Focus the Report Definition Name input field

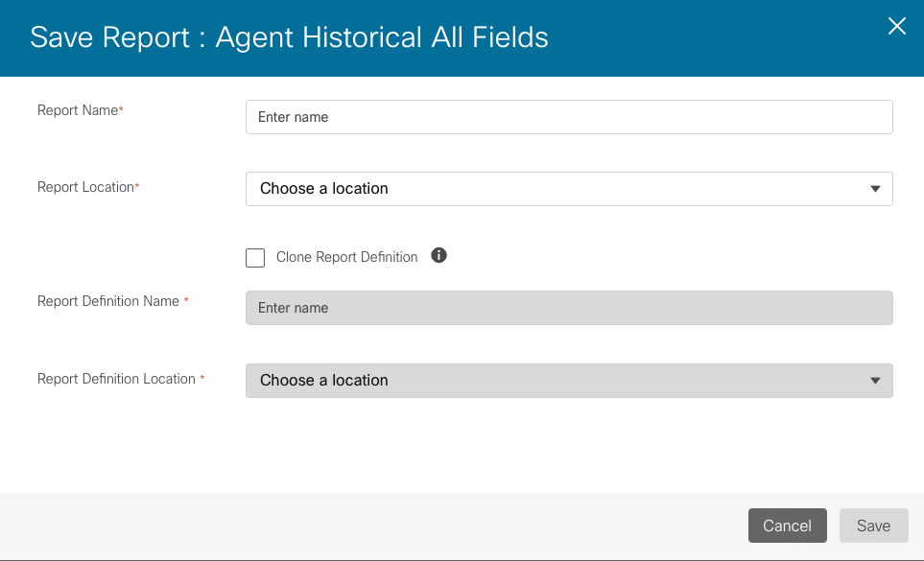[569, 308]
